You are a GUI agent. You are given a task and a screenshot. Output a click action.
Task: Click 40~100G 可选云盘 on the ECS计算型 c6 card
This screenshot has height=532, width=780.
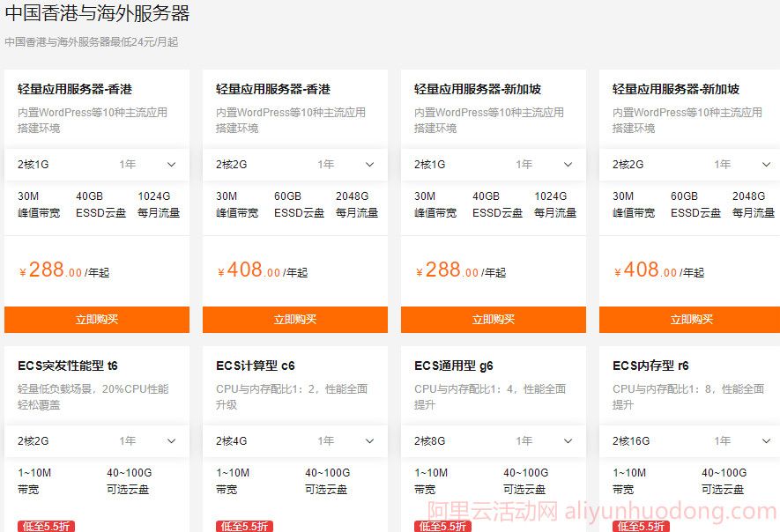click(x=328, y=481)
